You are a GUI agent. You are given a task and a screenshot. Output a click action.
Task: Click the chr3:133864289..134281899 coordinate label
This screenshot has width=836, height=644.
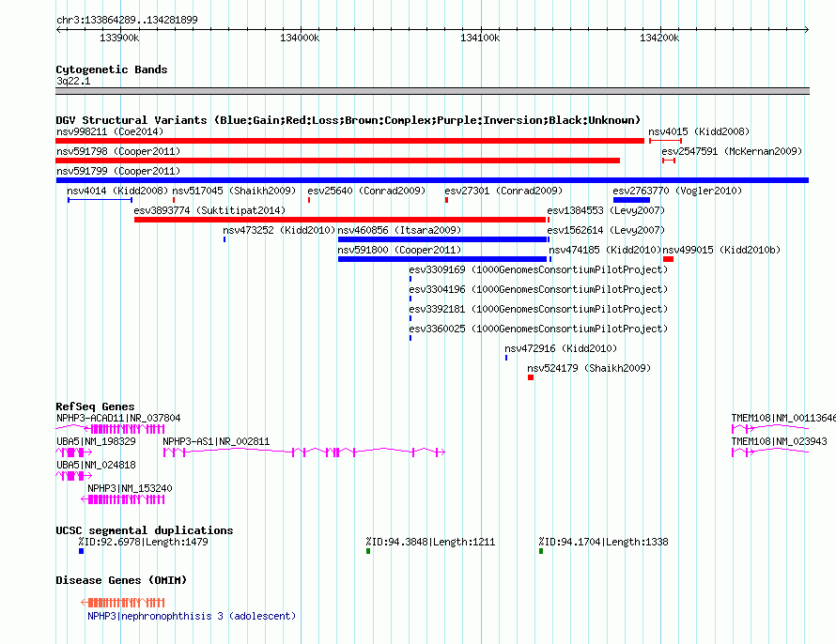tap(127, 20)
